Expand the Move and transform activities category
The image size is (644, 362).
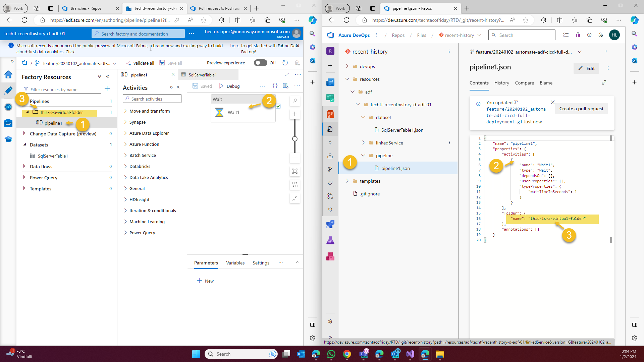pyautogui.click(x=125, y=111)
